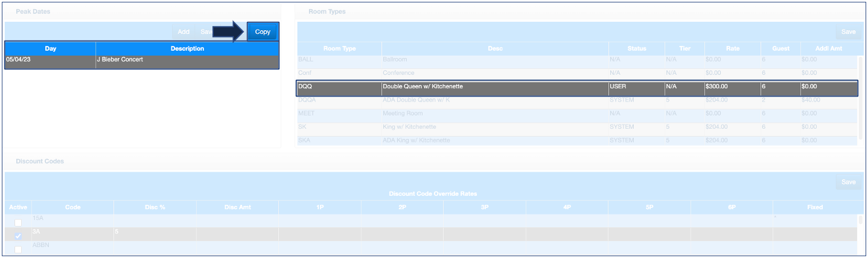Click the Day column header in Peak Dates
Image resolution: width=868 pixels, height=258 pixels.
click(50, 48)
